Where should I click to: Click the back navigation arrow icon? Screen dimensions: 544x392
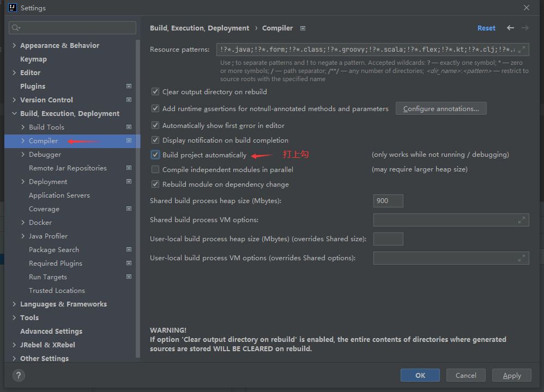pyautogui.click(x=510, y=28)
